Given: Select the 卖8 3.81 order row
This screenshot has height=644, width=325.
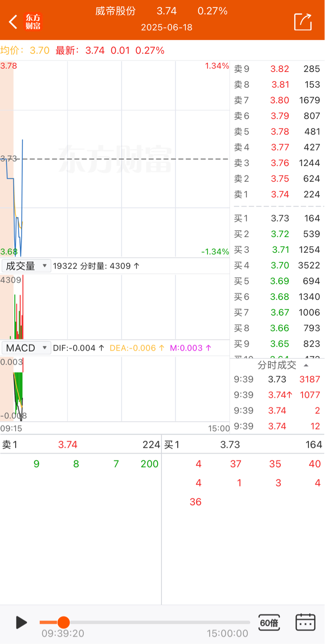Looking at the screenshot, I should click(277, 85).
